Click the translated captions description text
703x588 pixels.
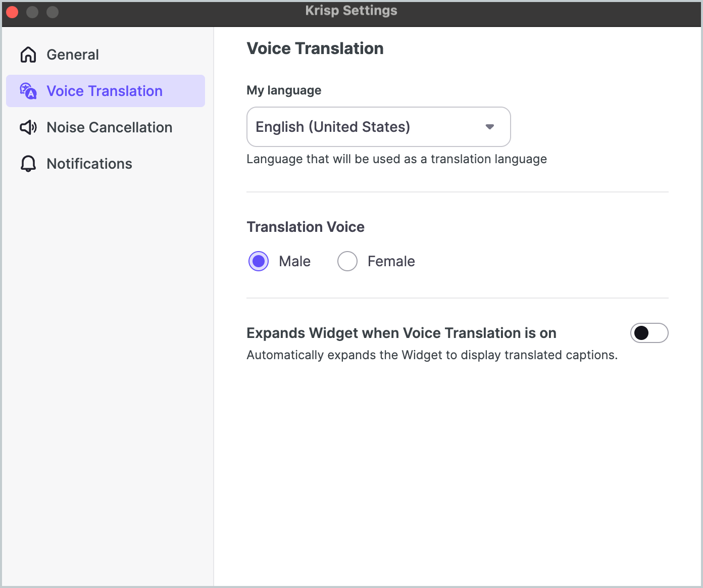coord(432,355)
